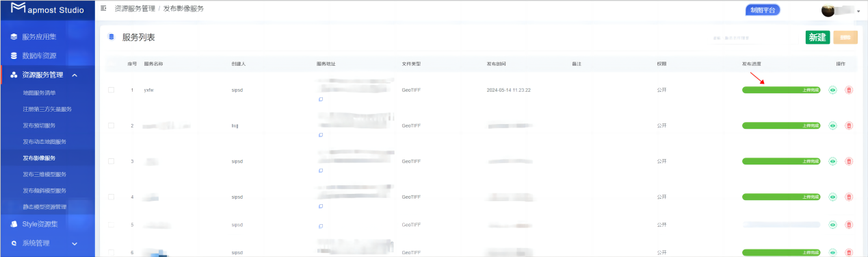Copy the service address of row 3
868x257 pixels.
coord(320,171)
